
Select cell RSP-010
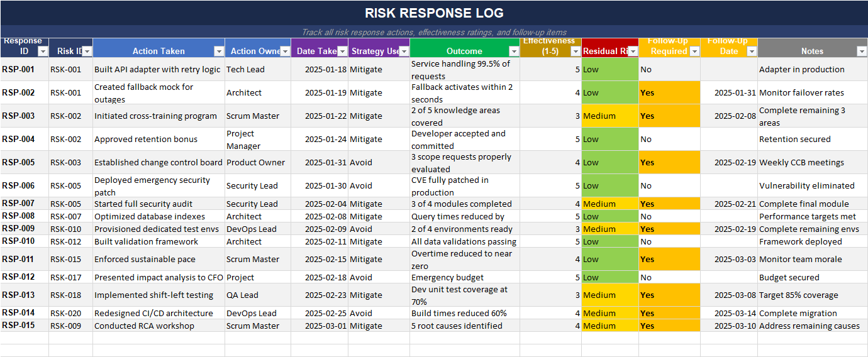click(x=25, y=241)
